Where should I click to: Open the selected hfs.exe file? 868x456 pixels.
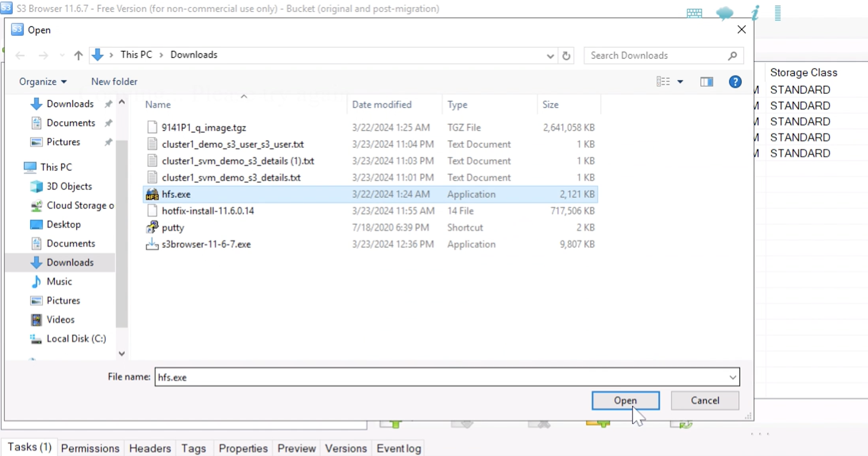pyautogui.click(x=625, y=400)
